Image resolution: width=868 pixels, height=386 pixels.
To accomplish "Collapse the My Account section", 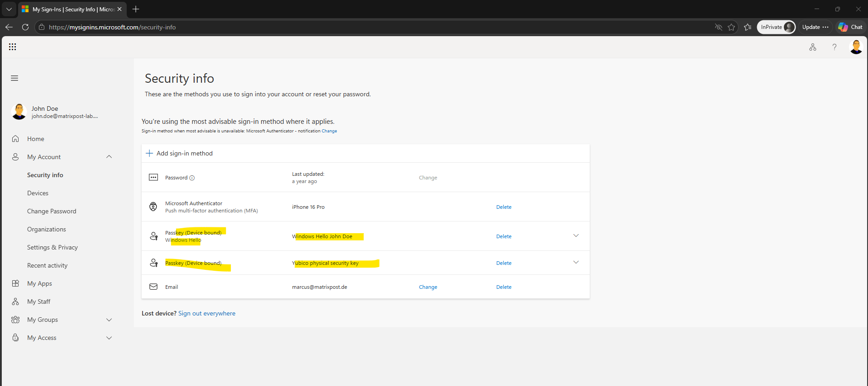I will [x=109, y=157].
